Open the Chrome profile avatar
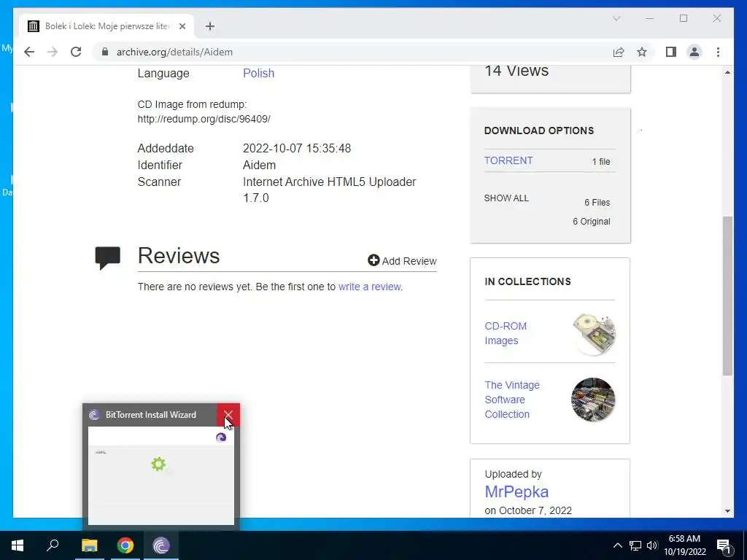The image size is (747, 560). tap(694, 52)
